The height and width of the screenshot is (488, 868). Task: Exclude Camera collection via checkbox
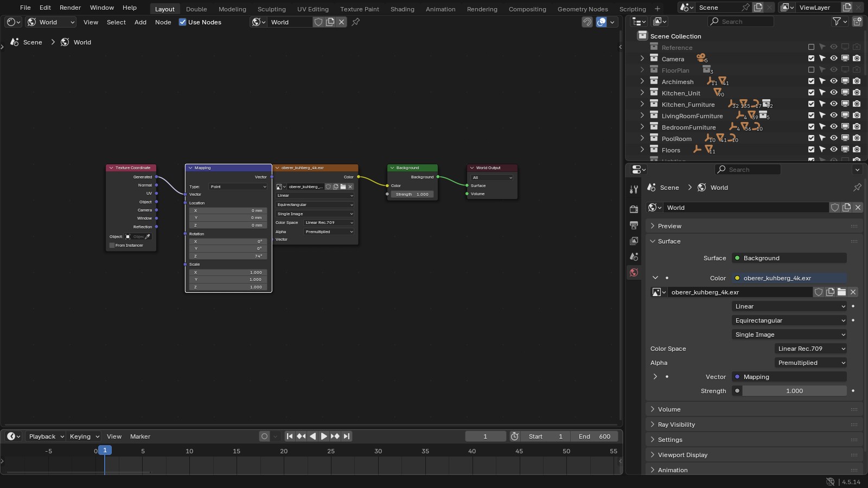[811, 59]
